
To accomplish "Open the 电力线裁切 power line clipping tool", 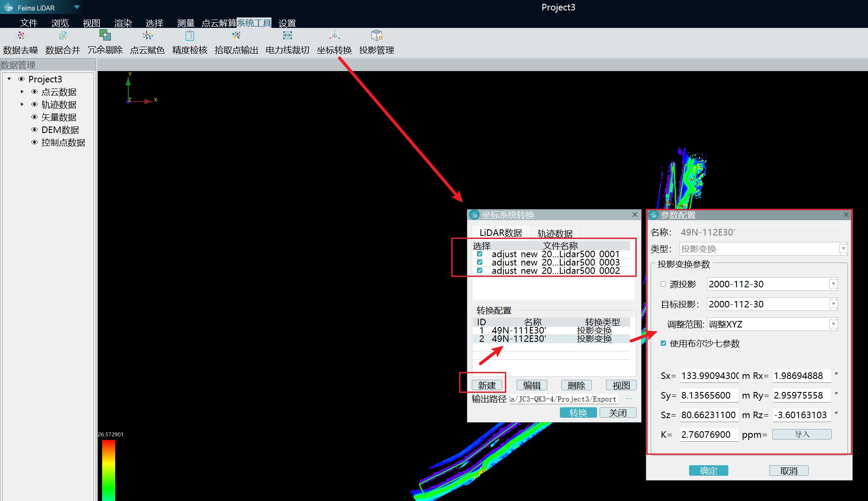I will (287, 36).
